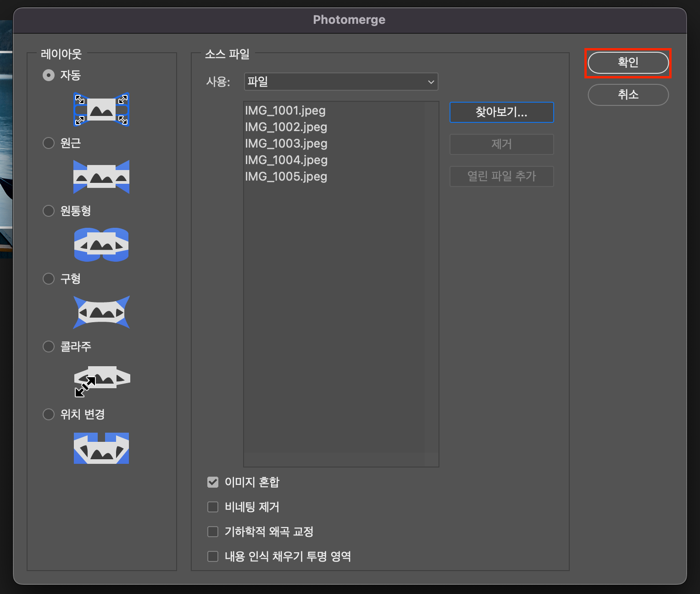The image size is (700, 594).
Task: Click the 취소 button
Action: pyautogui.click(x=628, y=95)
